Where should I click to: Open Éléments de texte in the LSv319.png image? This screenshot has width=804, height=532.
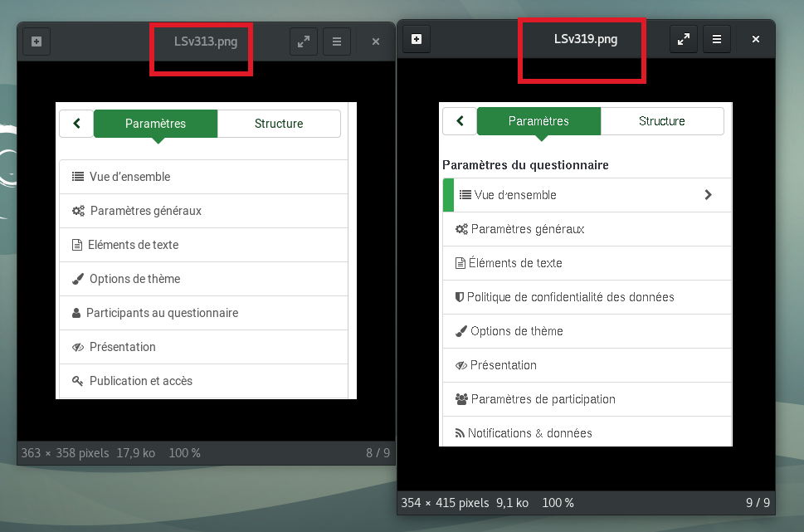coord(587,263)
